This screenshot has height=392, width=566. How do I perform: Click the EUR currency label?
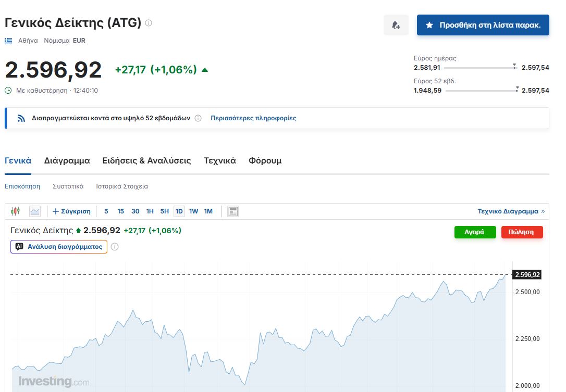[79, 41]
